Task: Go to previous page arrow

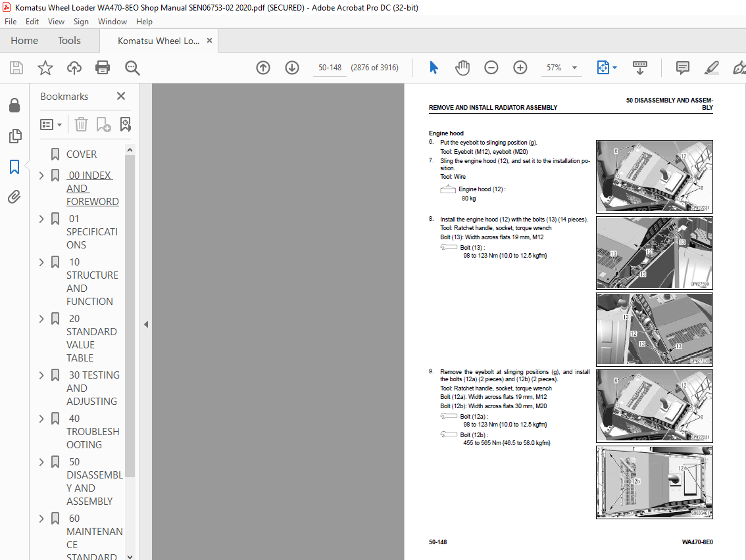Action: pos(263,68)
